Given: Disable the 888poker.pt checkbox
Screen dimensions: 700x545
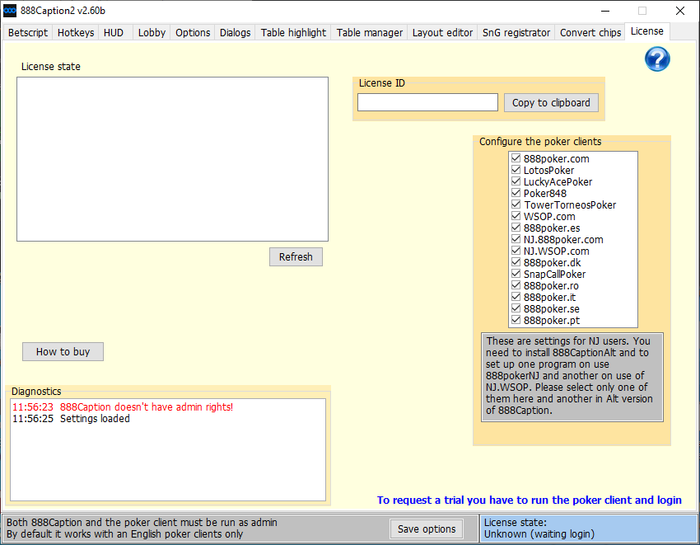Looking at the screenshot, I should click(x=516, y=320).
